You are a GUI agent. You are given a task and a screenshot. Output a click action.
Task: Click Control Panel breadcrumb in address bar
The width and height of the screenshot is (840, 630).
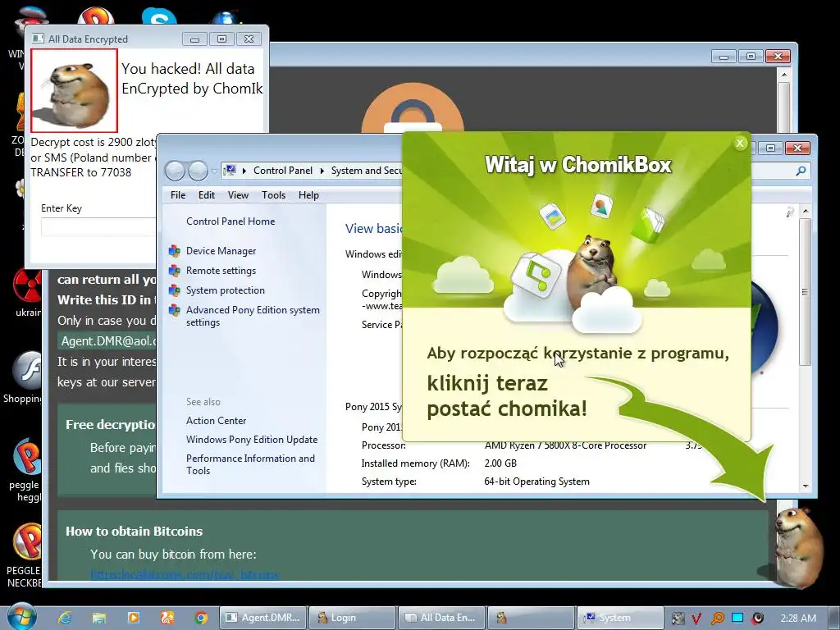282,171
